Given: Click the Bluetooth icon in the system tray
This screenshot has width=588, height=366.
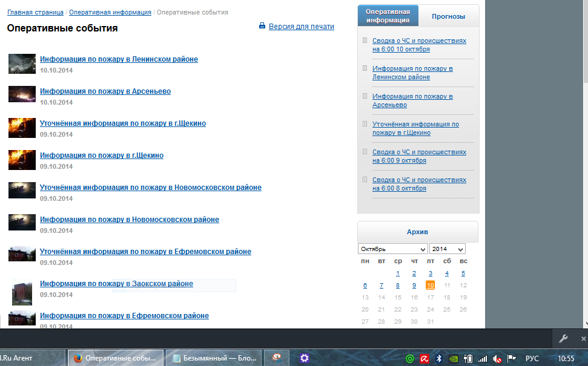Looking at the screenshot, I should click(440, 358).
